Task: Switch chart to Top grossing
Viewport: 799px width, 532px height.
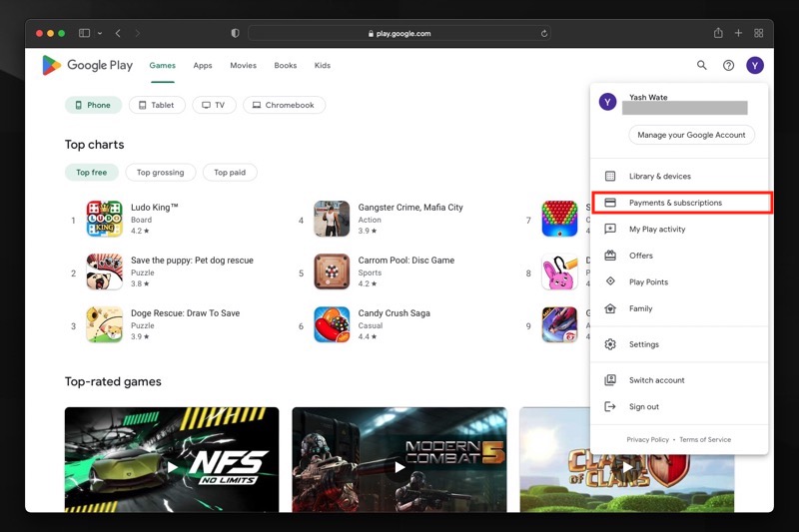Action: [x=160, y=172]
